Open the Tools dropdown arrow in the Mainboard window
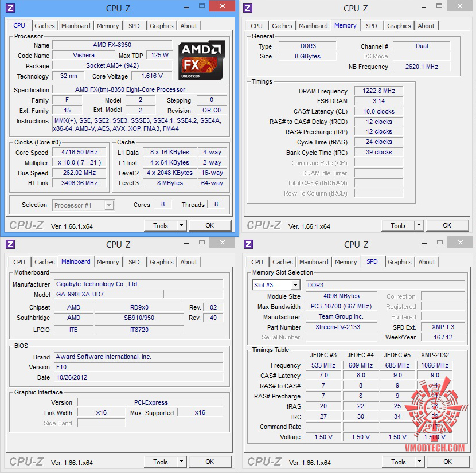Screen dimensions: 476x473 (182, 462)
